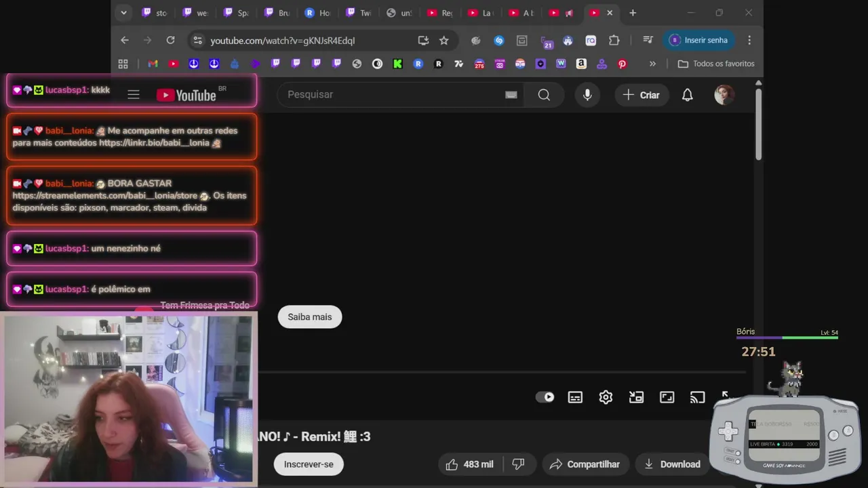This screenshot has height=488, width=868.
Task: Switch to the 'Spa' Twitch tab
Action: pyautogui.click(x=236, y=13)
